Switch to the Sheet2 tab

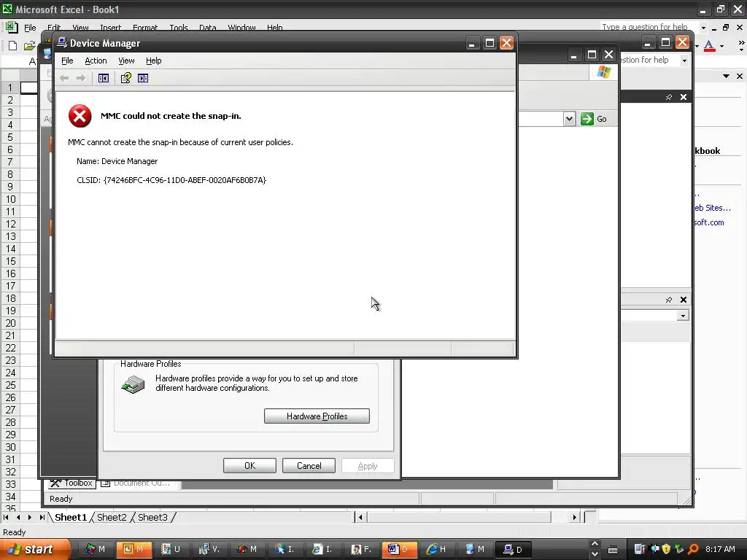click(112, 517)
